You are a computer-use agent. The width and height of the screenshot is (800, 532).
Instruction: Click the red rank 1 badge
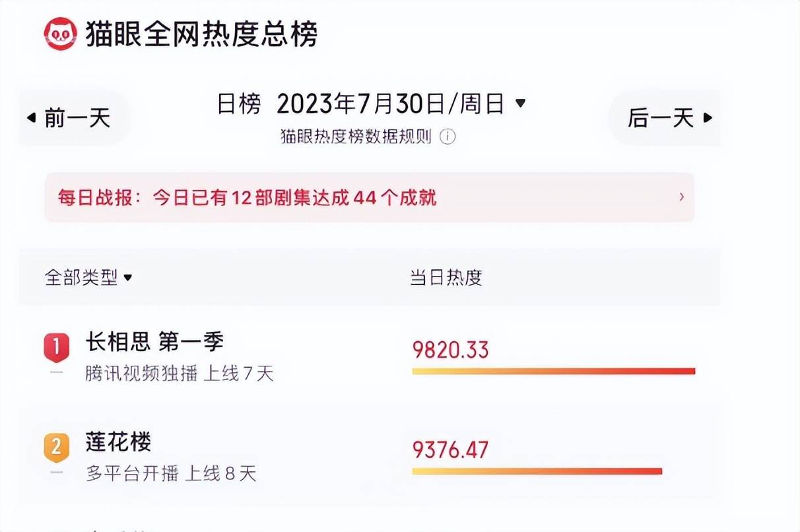[56, 347]
